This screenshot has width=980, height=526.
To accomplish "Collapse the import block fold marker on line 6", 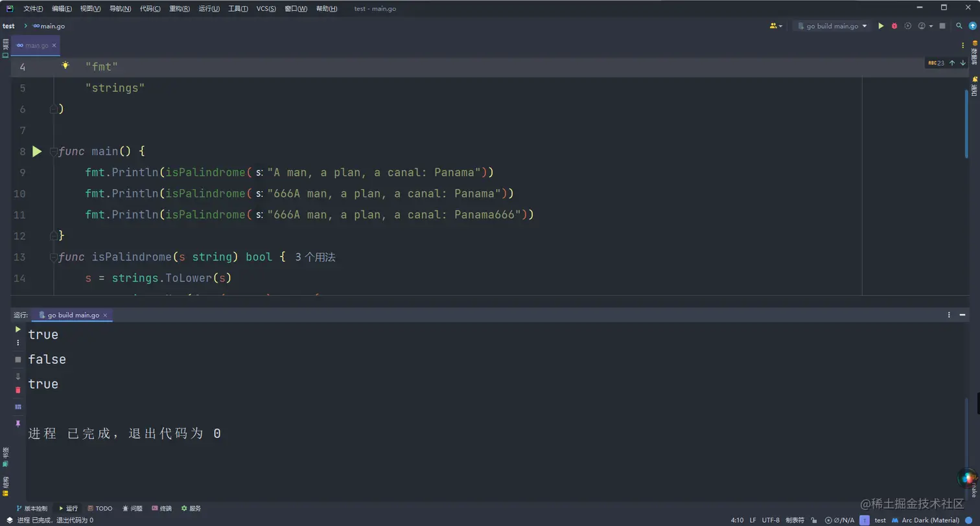I will (x=54, y=109).
